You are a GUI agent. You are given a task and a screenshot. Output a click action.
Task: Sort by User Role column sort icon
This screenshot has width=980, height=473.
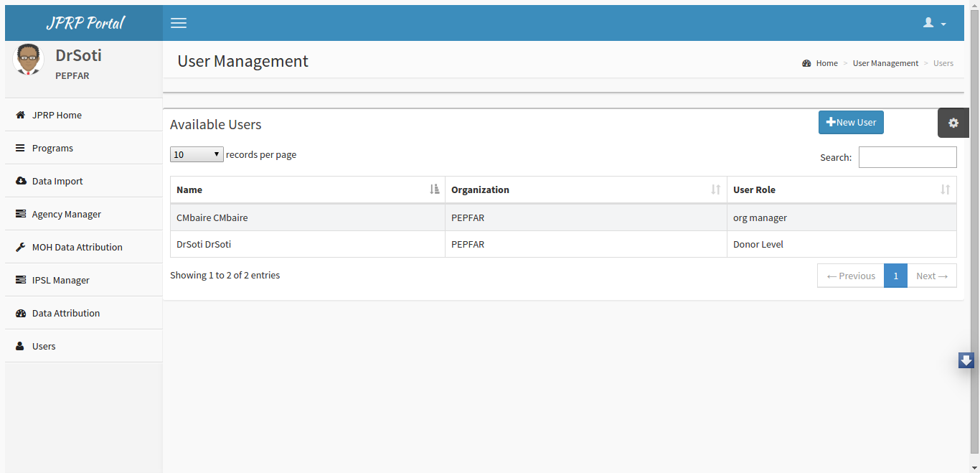coord(945,189)
